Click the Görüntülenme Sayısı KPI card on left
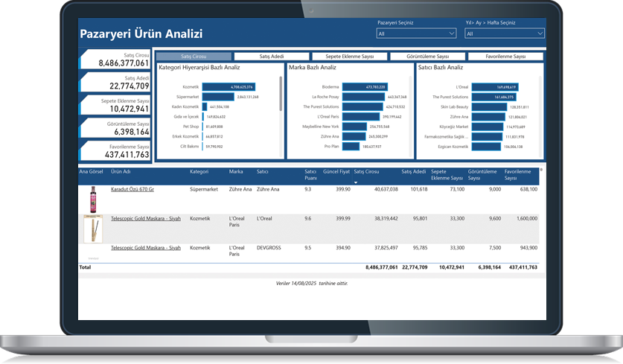This screenshot has width=623, height=364. point(115,127)
